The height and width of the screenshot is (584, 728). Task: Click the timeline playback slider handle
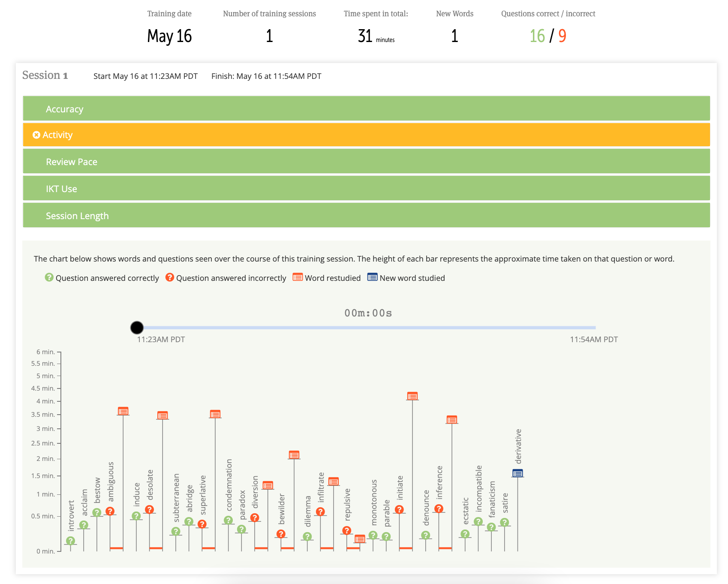137,328
